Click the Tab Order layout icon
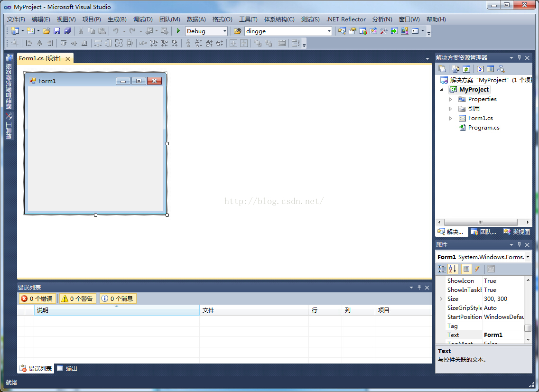The image size is (539, 392). pos(295,43)
